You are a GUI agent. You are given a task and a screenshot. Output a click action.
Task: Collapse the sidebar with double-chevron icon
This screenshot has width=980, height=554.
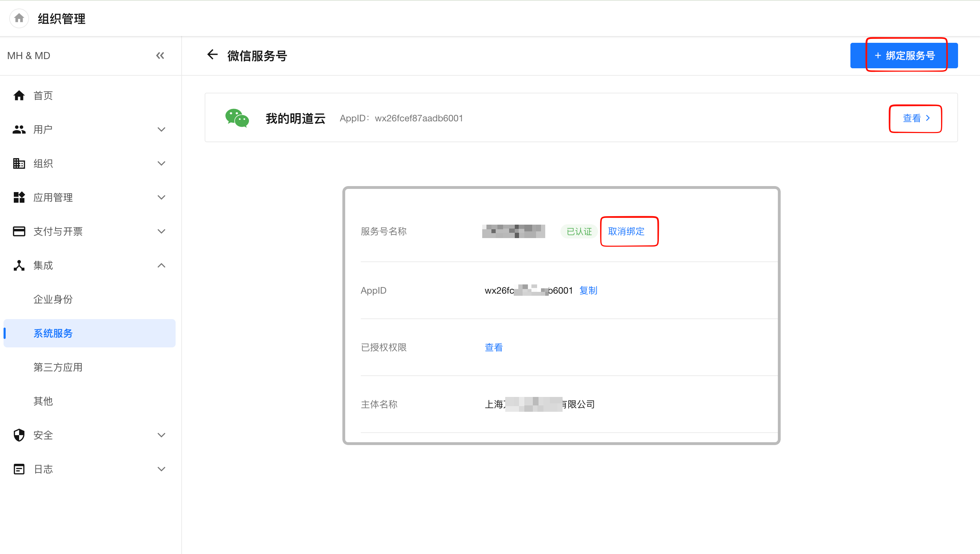click(x=160, y=56)
